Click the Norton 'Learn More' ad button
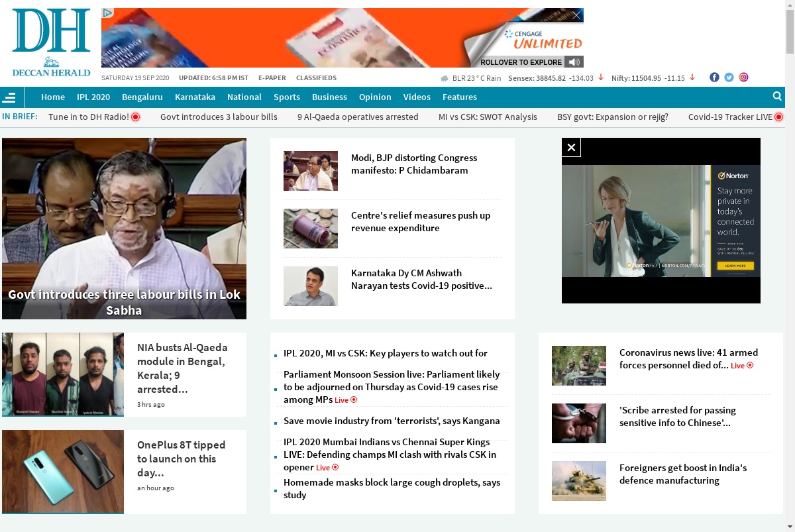Screen dimensions: 795x532 click(735, 266)
